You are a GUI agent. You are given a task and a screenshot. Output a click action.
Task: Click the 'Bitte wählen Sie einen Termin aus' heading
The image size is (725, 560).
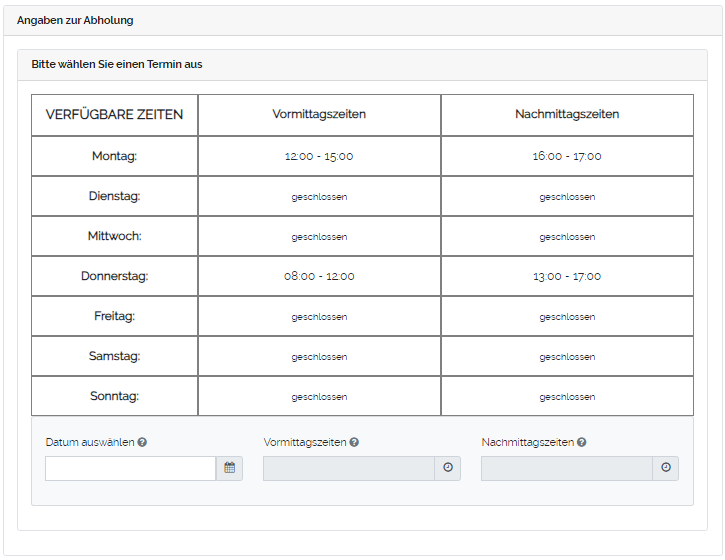[117, 64]
